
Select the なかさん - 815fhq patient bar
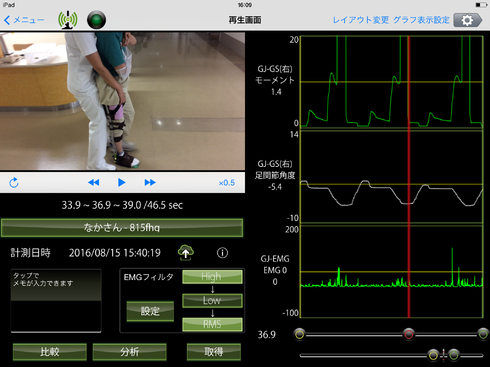[122, 228]
